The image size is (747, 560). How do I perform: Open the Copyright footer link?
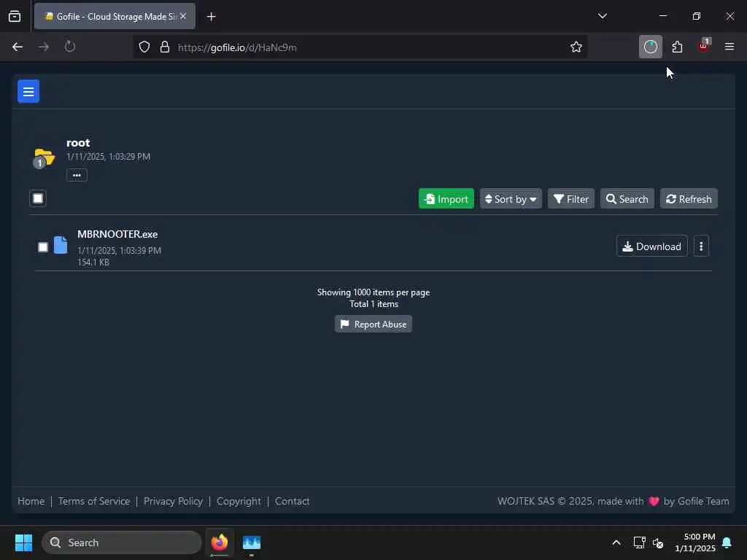click(239, 502)
